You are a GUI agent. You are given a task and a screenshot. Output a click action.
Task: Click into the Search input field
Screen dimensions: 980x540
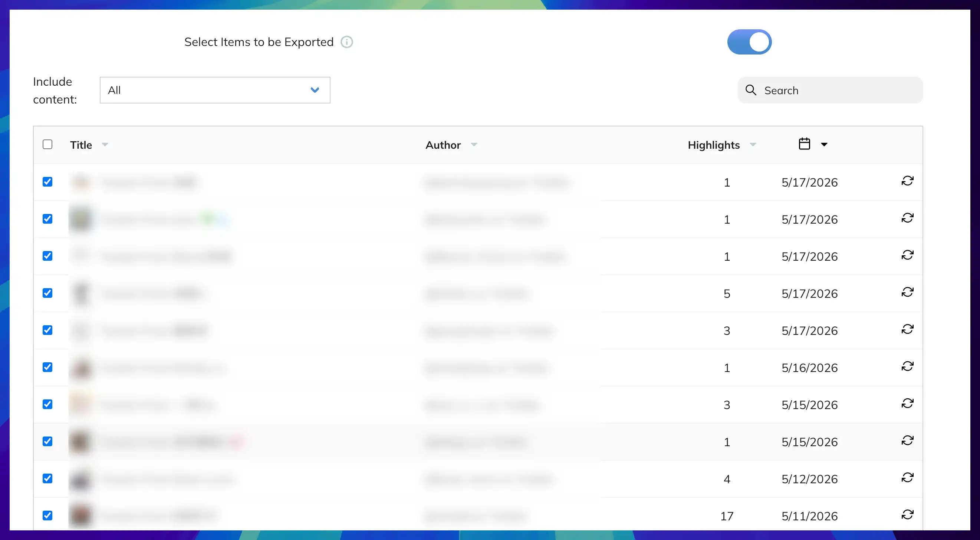[830, 90]
